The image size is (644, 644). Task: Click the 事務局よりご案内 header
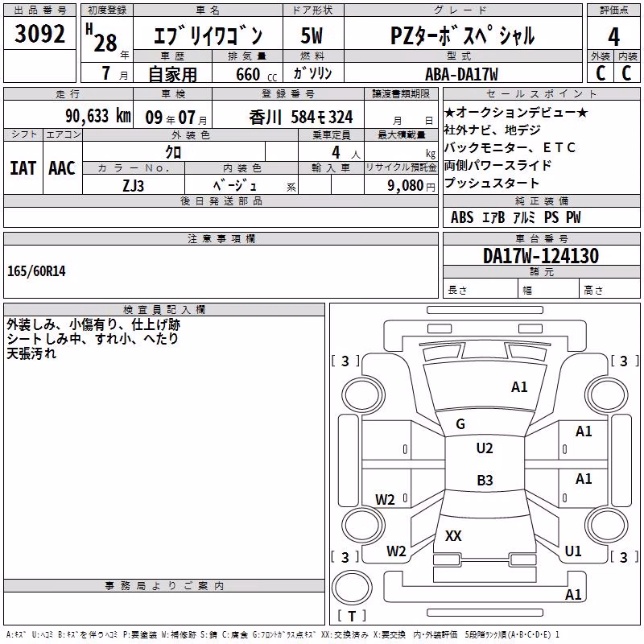pyautogui.click(x=164, y=586)
